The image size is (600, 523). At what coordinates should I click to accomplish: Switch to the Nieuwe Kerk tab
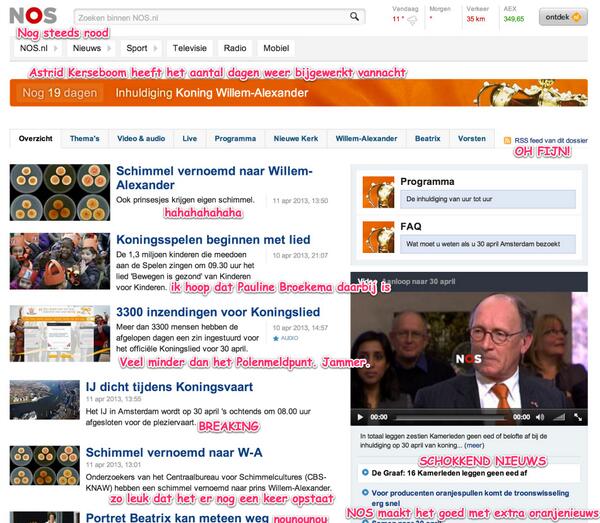pos(296,138)
